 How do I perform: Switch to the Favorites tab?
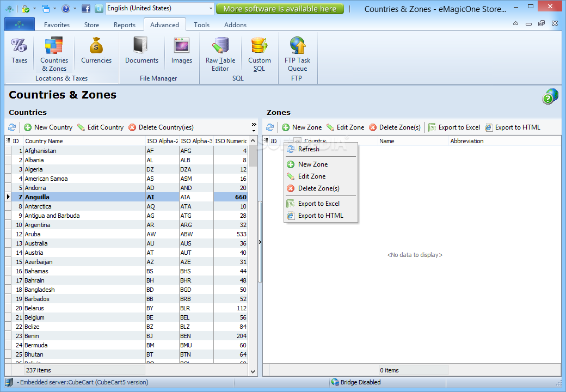(x=57, y=25)
